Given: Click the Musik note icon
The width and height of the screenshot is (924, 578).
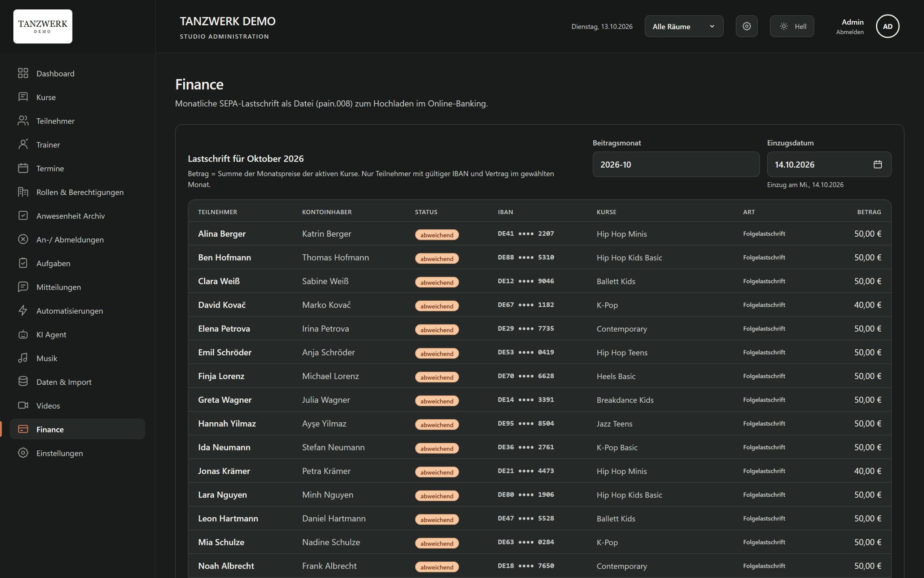Looking at the screenshot, I should tap(23, 358).
